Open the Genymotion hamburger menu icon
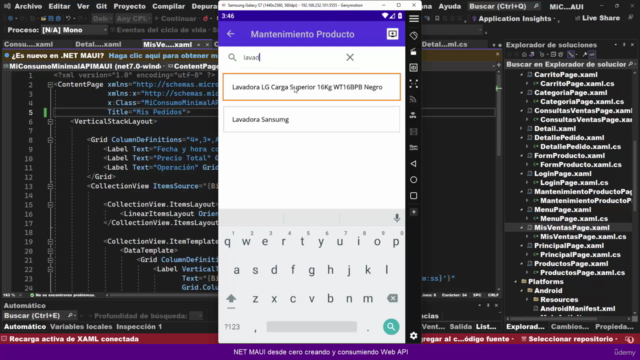Image resolution: width=640 pixels, height=360 pixels. click(413, 19)
